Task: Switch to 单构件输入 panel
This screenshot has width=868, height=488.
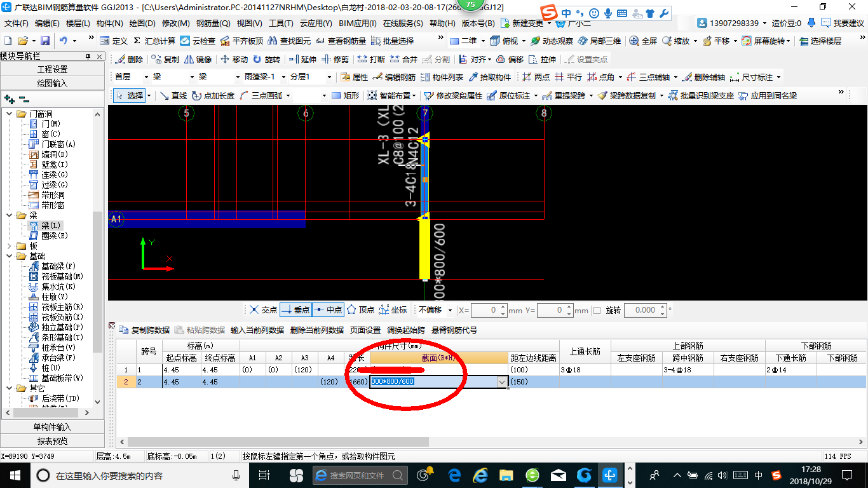Action: pos(53,427)
